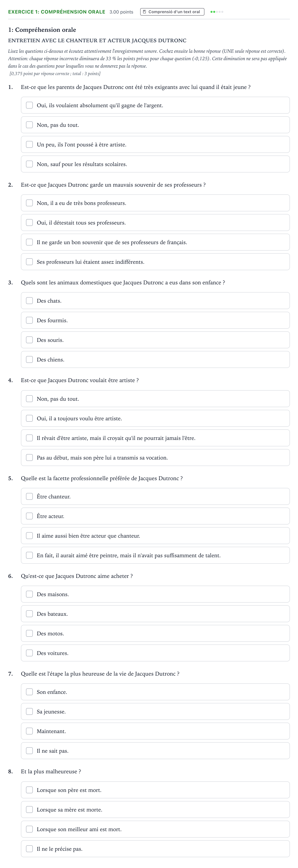Check "Son enfance." for question 7
The image size is (298, 868).
30,692
